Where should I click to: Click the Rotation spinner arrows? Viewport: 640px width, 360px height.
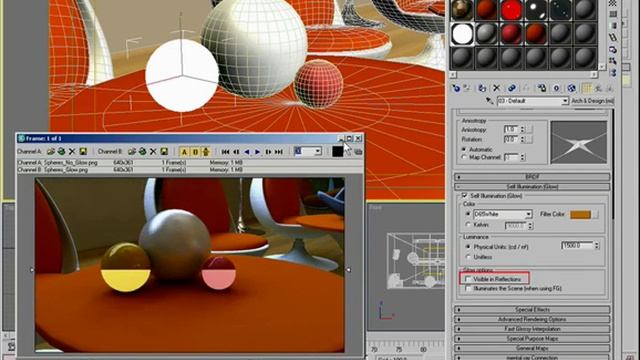pos(522,139)
